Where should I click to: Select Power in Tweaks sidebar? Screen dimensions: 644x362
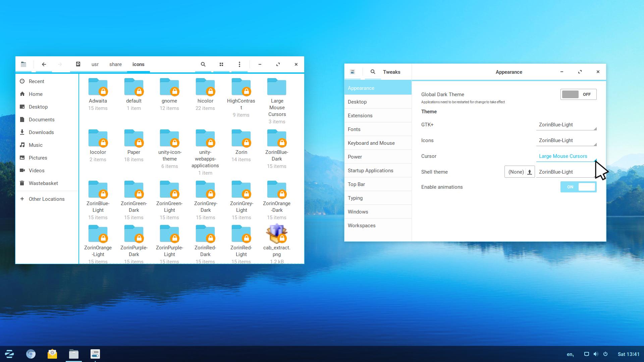[x=378, y=157]
